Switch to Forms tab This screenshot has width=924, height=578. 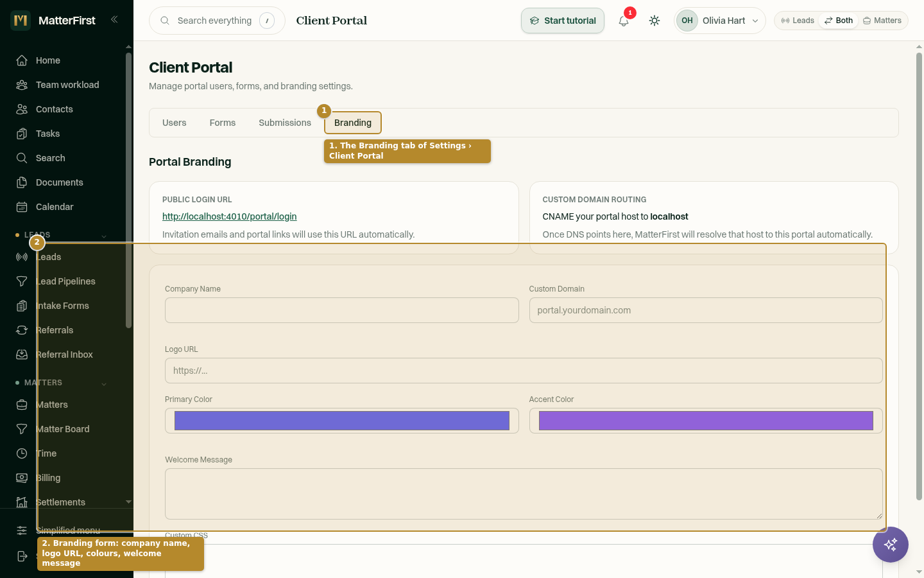(223, 123)
